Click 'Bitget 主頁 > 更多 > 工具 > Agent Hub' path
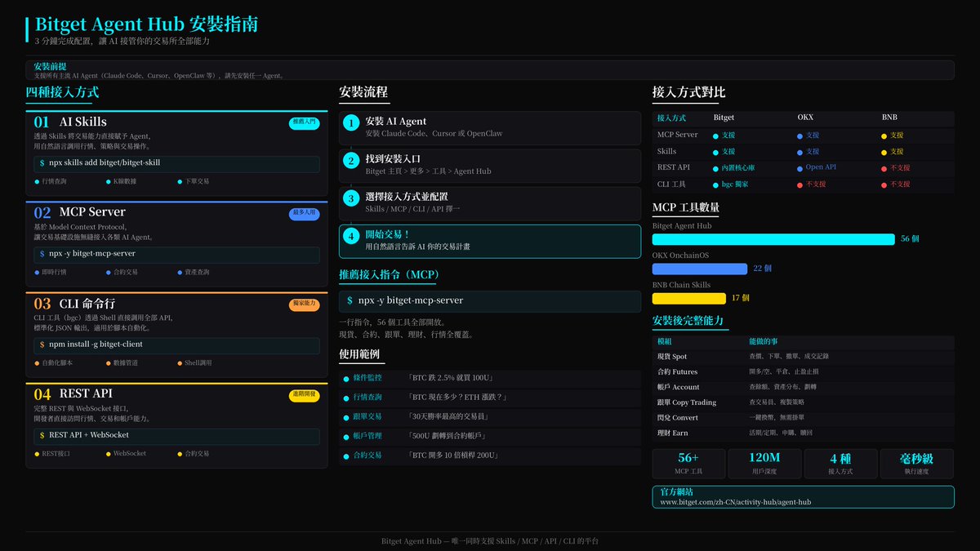980x551 pixels. [x=429, y=171]
